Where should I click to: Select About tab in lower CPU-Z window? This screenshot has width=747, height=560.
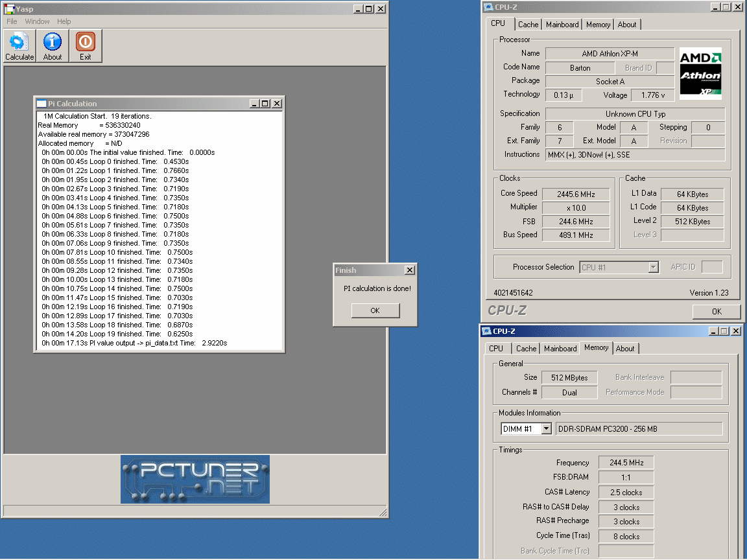625,349
